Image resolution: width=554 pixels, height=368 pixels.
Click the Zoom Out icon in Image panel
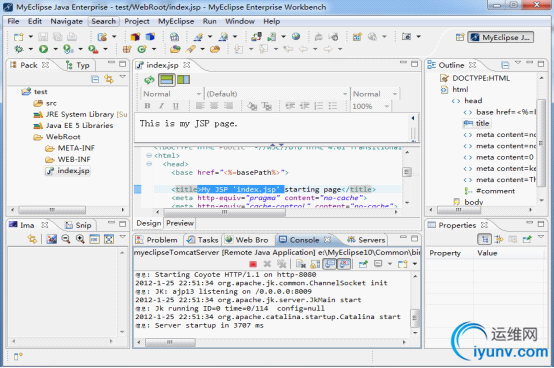[66, 239]
